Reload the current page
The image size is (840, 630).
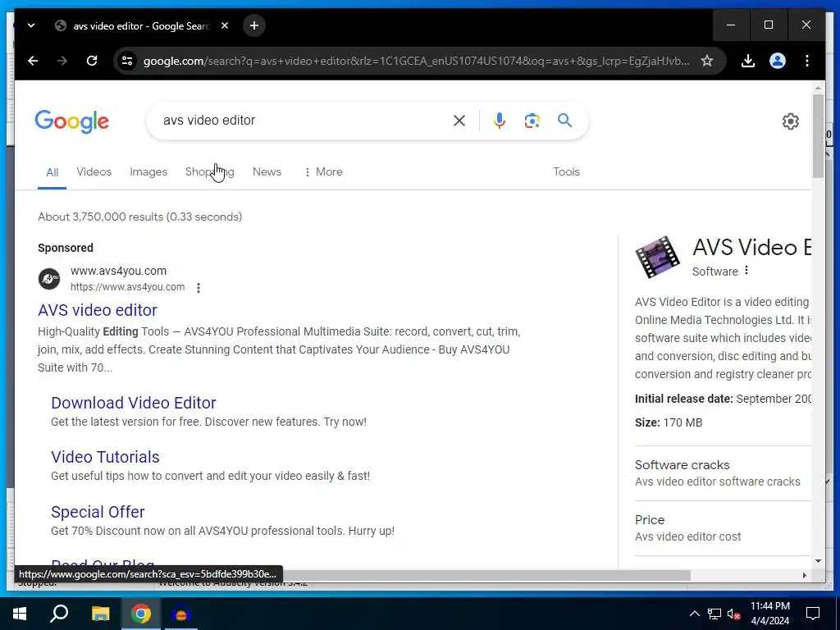(92, 61)
